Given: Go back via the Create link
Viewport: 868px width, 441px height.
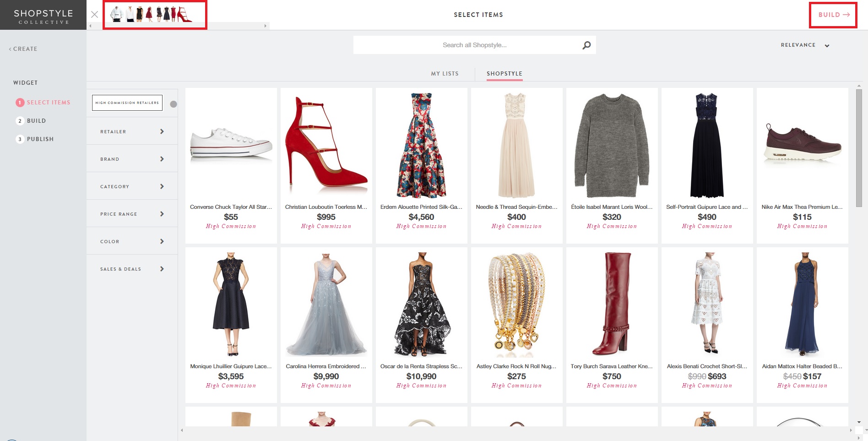Looking at the screenshot, I should click(x=23, y=49).
